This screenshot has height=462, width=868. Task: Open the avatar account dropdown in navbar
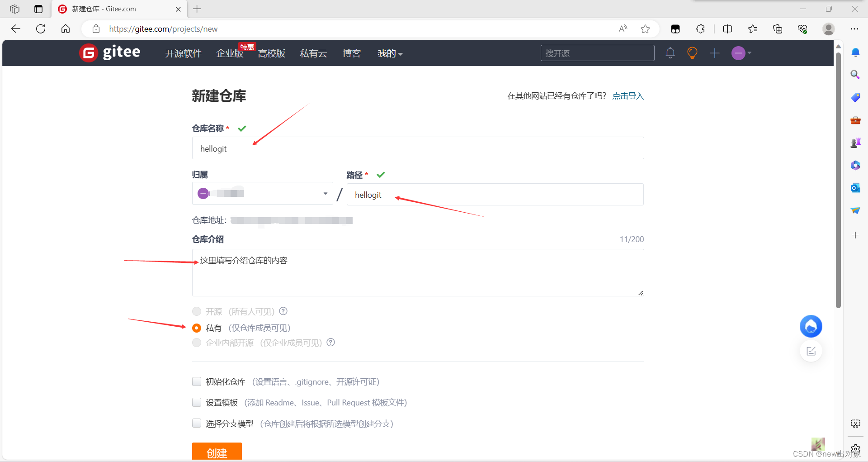[741, 53]
